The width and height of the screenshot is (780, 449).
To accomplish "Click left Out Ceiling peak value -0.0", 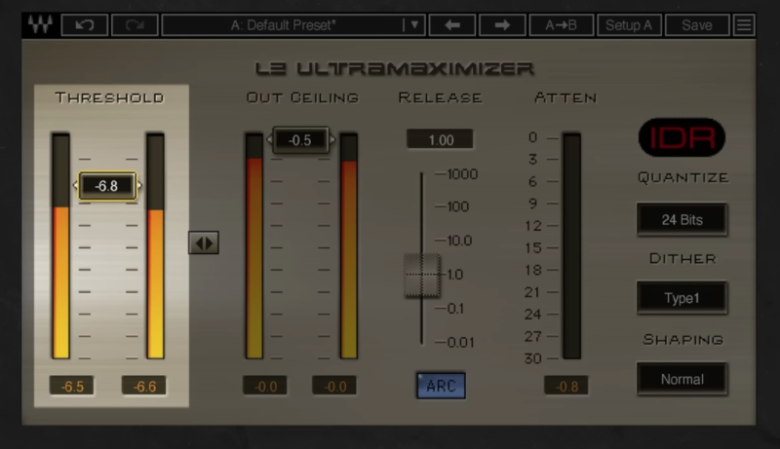I will coord(265,386).
